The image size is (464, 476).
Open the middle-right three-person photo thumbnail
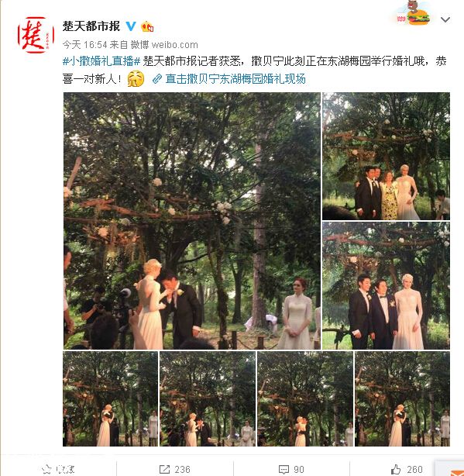pos(386,285)
